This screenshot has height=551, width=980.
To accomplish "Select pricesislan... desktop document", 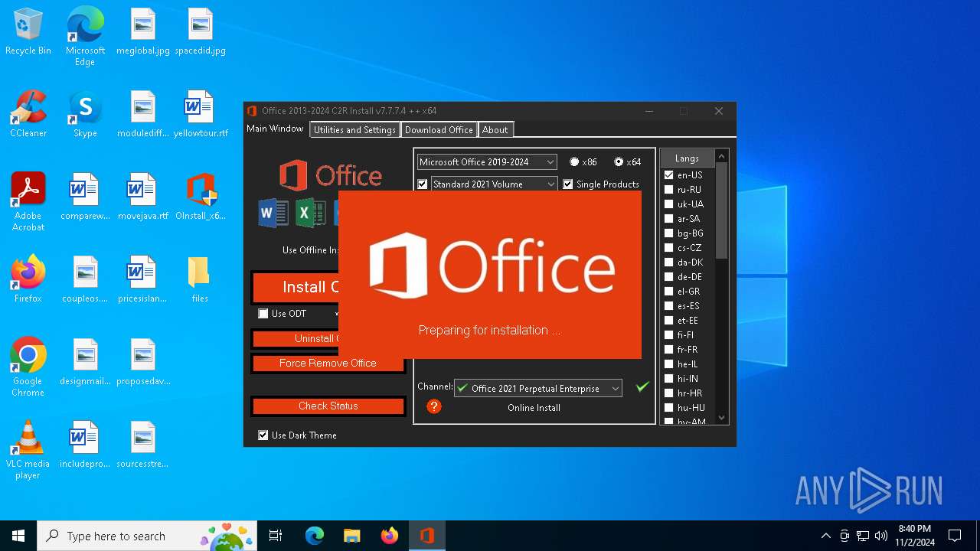I will [x=143, y=279].
